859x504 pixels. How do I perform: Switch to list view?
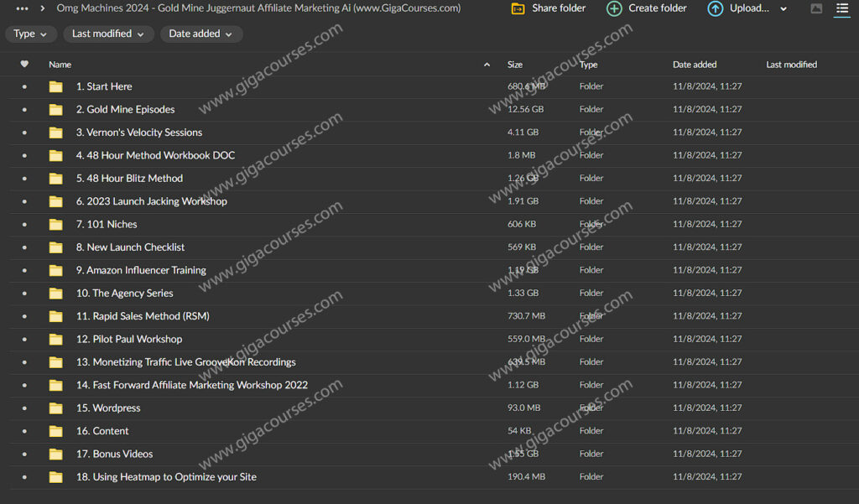(841, 8)
